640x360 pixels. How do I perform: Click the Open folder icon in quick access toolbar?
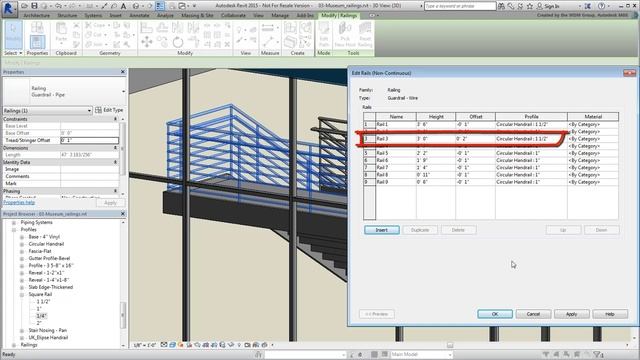point(24,6)
